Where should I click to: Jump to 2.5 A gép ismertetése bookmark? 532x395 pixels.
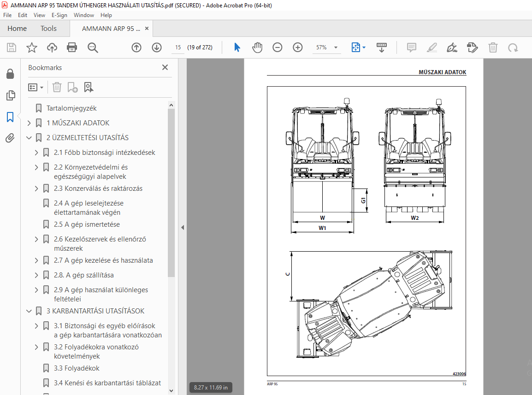pyautogui.click(x=87, y=224)
